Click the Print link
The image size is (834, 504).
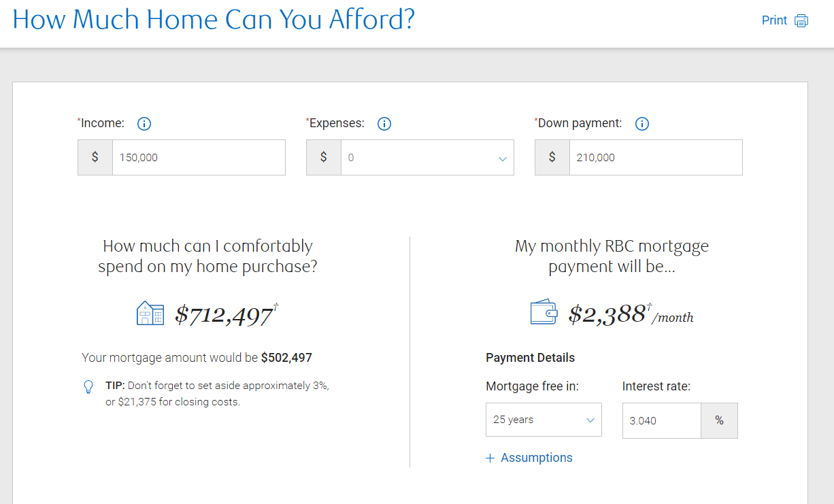tap(773, 20)
